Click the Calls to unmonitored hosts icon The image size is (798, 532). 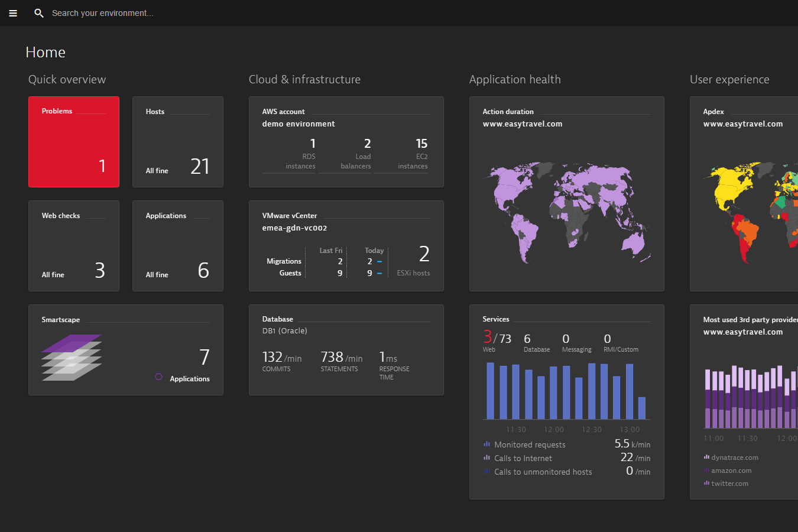(486, 471)
